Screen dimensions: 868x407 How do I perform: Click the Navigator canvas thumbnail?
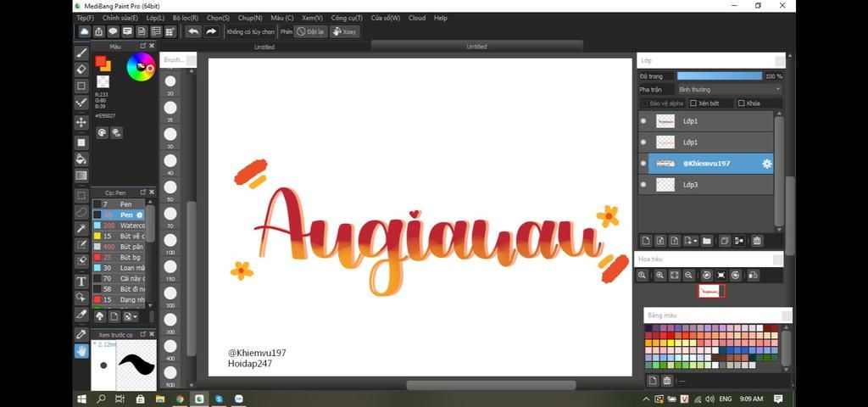coord(711,291)
